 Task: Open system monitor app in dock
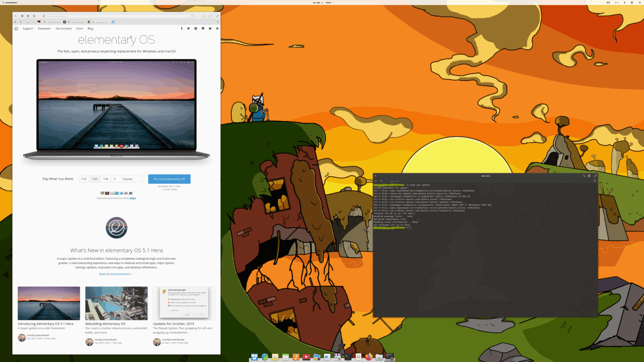click(390, 357)
